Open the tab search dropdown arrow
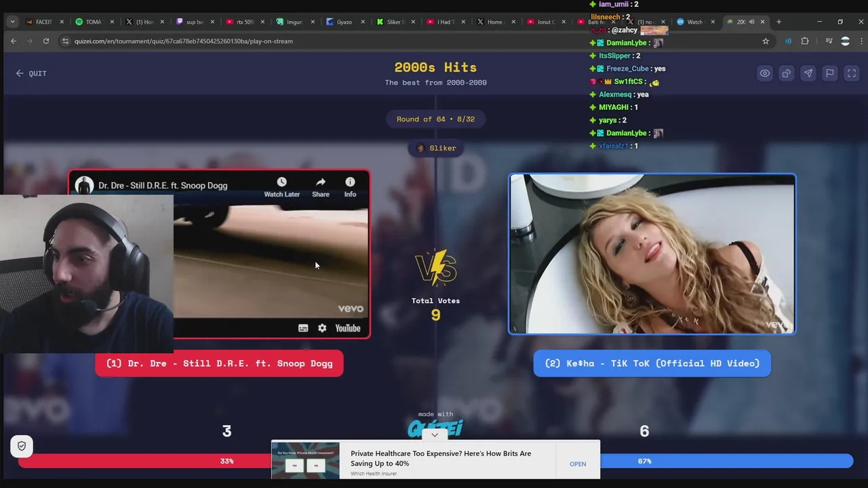The width and height of the screenshot is (868, 488). [12, 22]
